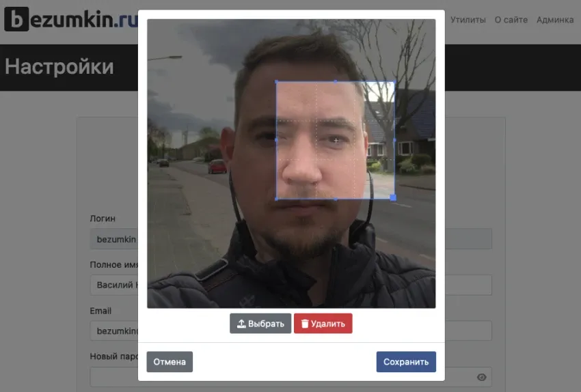The height and width of the screenshot is (392, 581).
Task: Click the bottom-right crop resize handle
Action: [x=393, y=197]
